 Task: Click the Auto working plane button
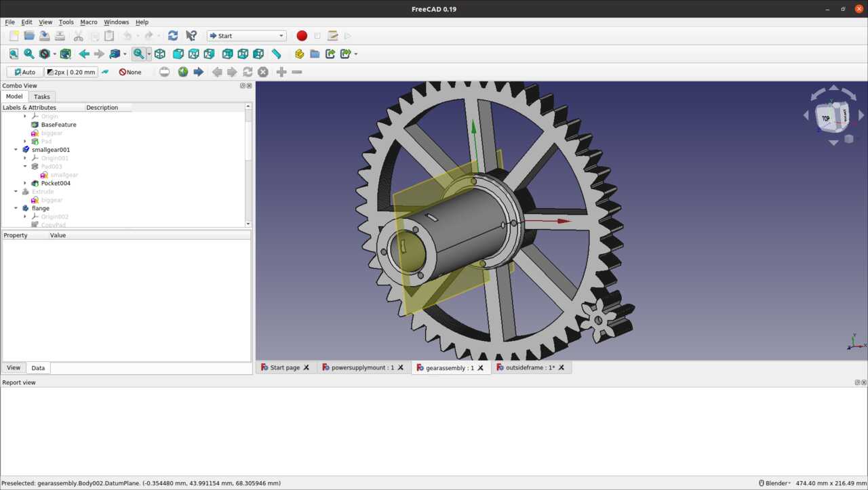tap(24, 72)
